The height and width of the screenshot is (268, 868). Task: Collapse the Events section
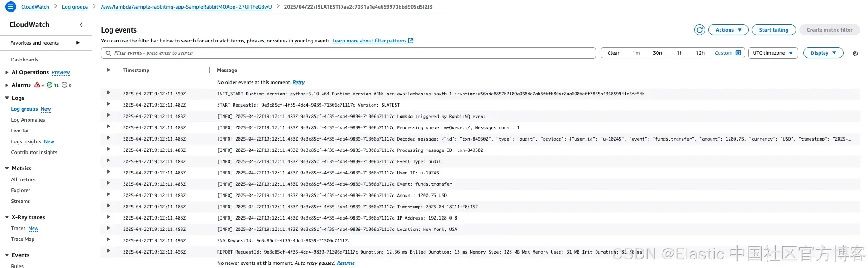tap(7, 255)
